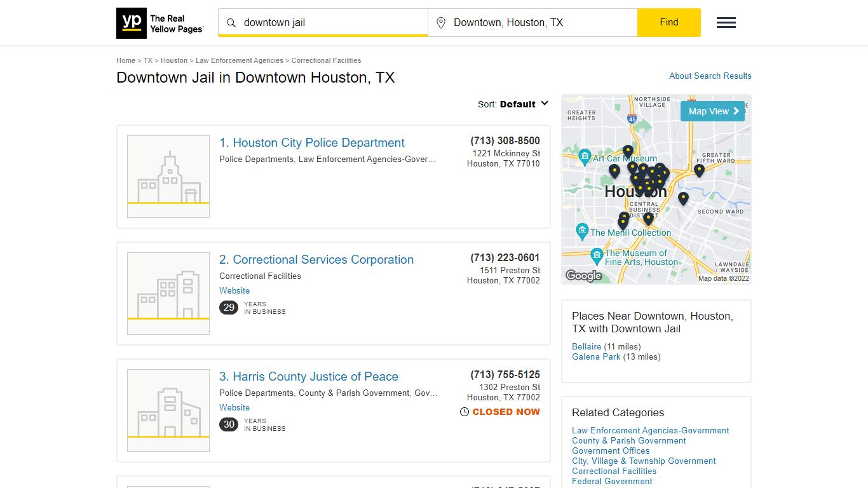Click Website link for Correctional Services Corporation

(x=234, y=290)
